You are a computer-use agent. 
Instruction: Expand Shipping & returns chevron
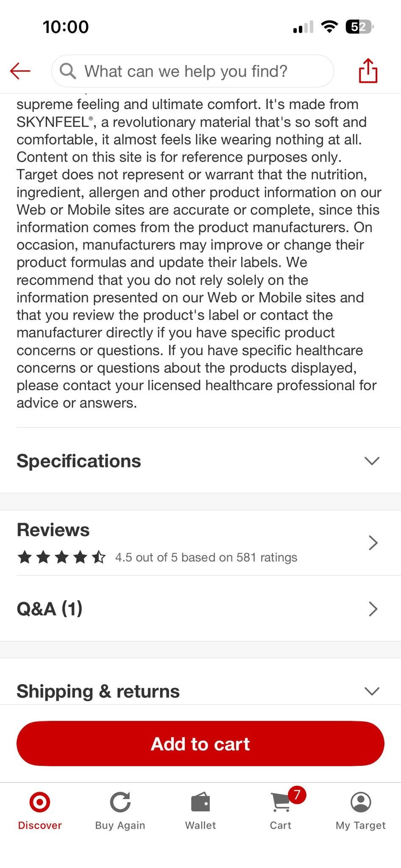(x=372, y=691)
